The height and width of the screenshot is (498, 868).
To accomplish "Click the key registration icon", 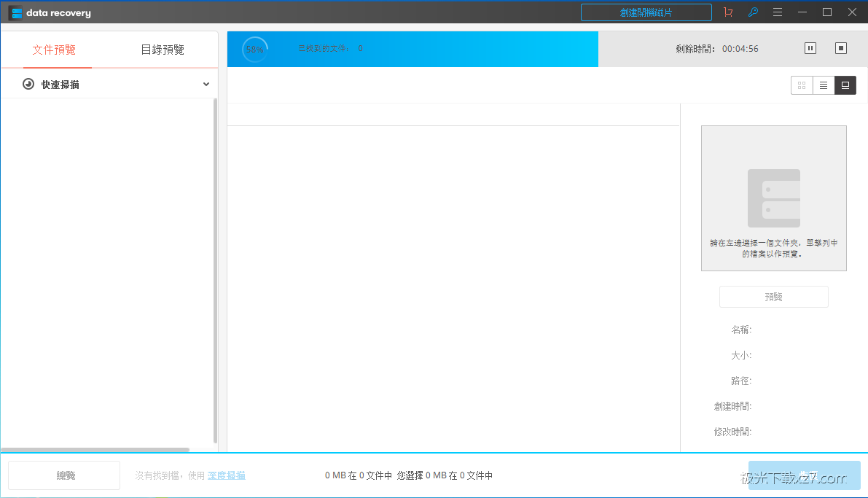I will [753, 12].
